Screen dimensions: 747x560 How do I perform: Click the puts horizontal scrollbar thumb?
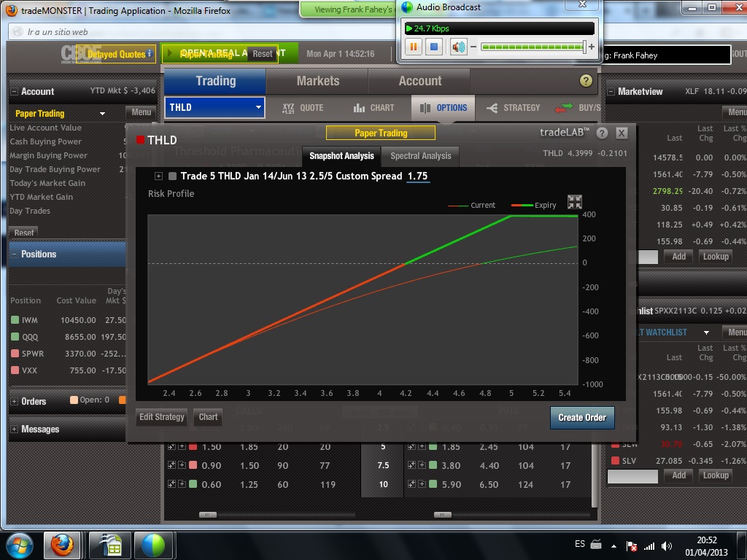(x=443, y=515)
